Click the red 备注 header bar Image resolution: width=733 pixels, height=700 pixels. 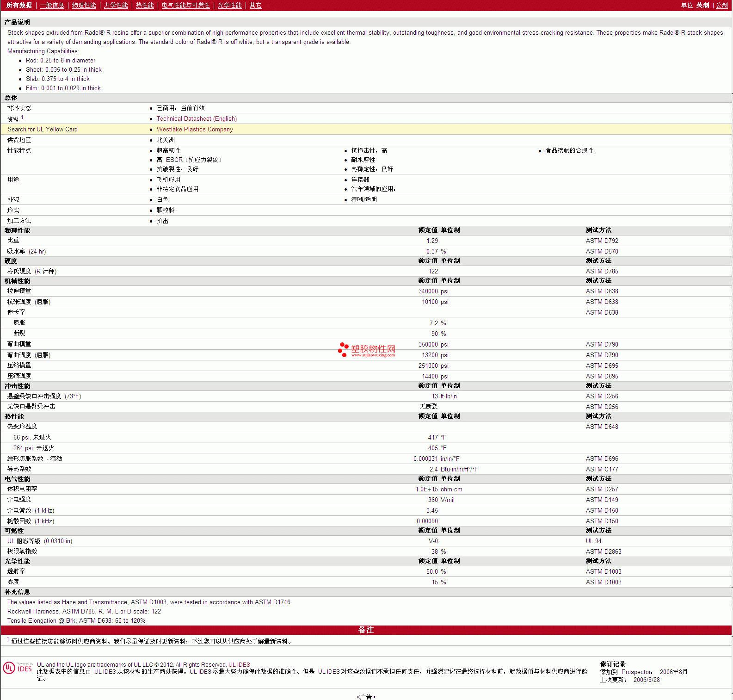[x=366, y=630]
